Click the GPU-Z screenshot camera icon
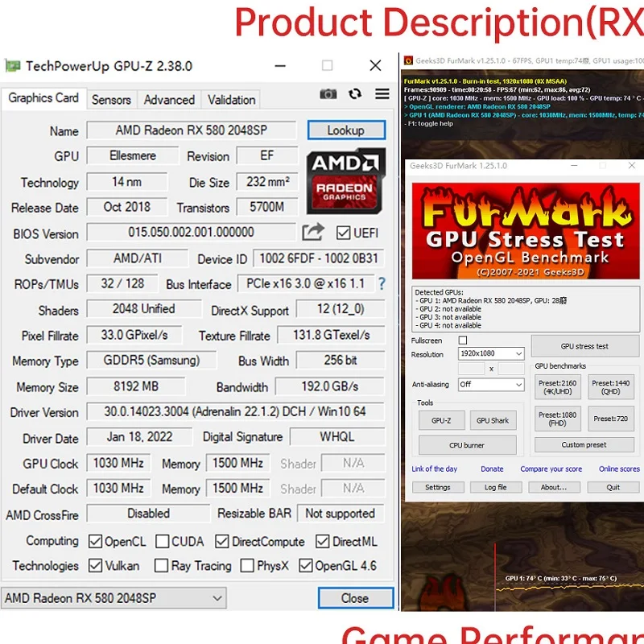This screenshot has height=644, width=644. tap(328, 94)
